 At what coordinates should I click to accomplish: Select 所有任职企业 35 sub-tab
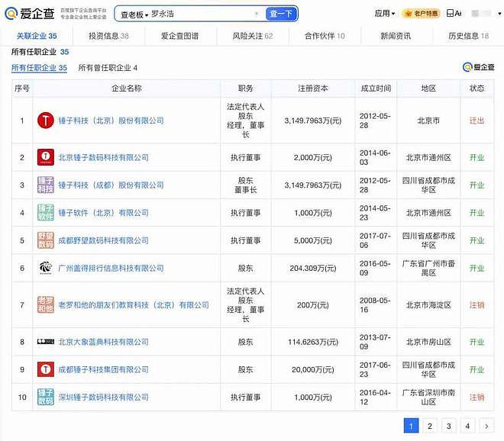[39, 68]
